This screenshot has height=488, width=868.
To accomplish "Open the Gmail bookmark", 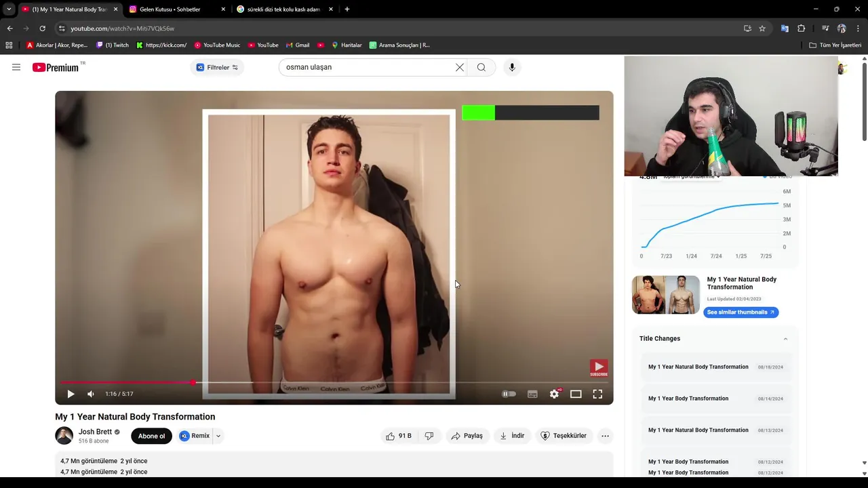I will [298, 45].
